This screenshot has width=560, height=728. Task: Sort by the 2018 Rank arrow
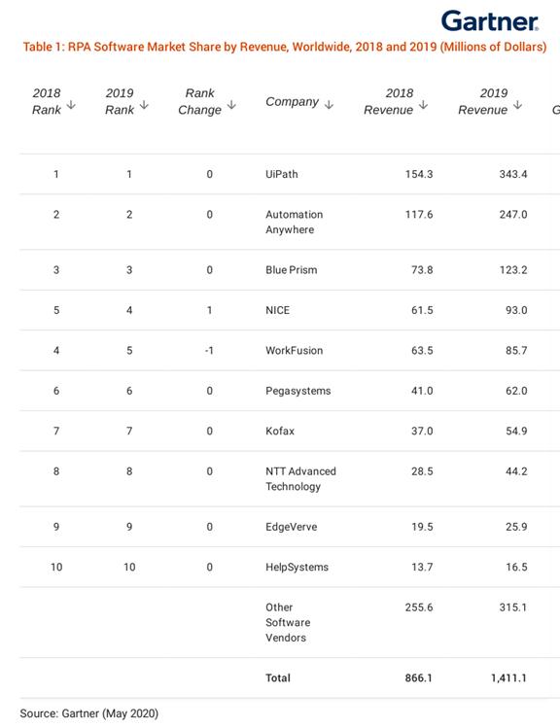pyautogui.click(x=71, y=104)
